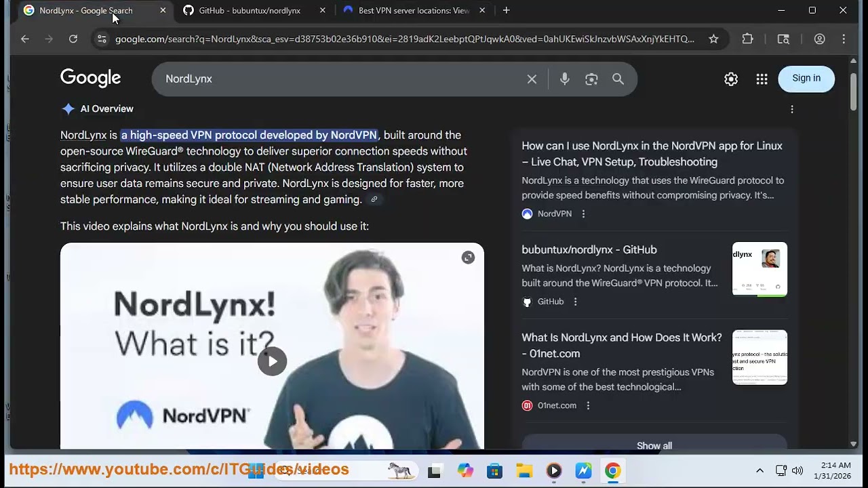This screenshot has height=488, width=868.
Task: Open a new browser tab
Action: [x=506, y=11]
